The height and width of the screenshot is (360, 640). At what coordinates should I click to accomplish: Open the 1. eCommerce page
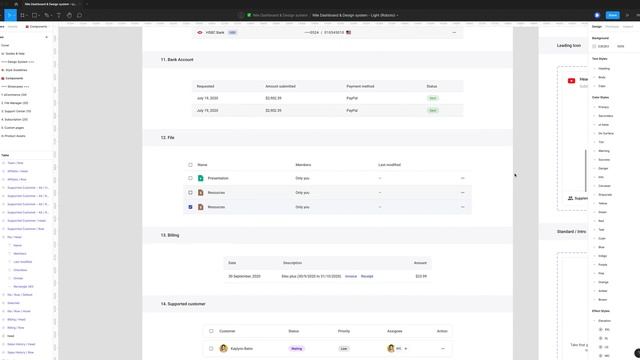tap(14, 95)
